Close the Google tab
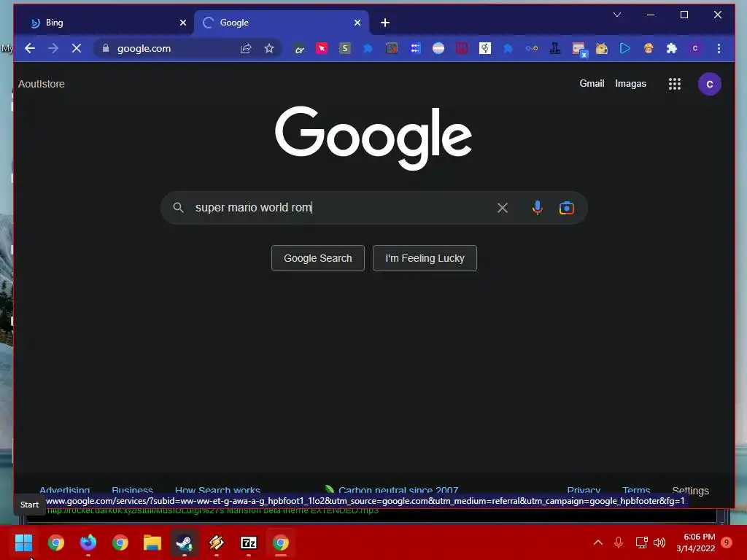Screen dimensions: 747x560 tap(357, 23)
